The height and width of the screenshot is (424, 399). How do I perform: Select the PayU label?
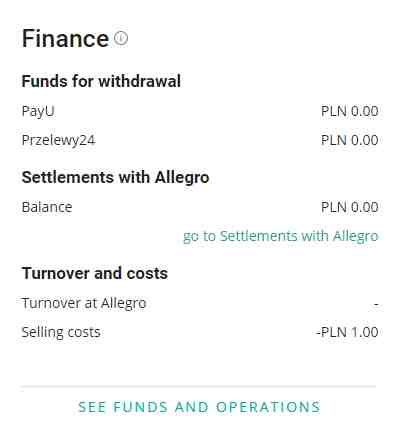pyautogui.click(x=38, y=111)
